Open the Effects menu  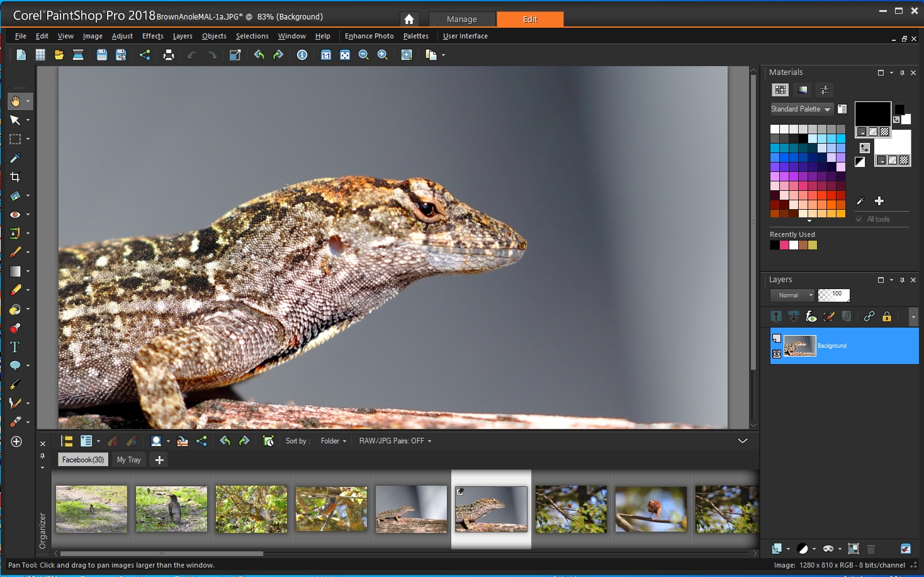152,37
